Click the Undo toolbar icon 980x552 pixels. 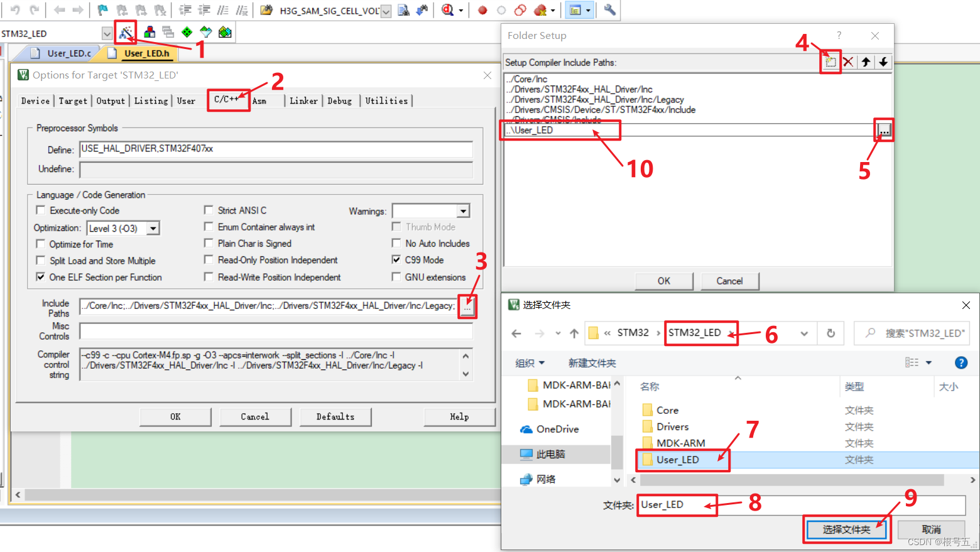pos(16,10)
